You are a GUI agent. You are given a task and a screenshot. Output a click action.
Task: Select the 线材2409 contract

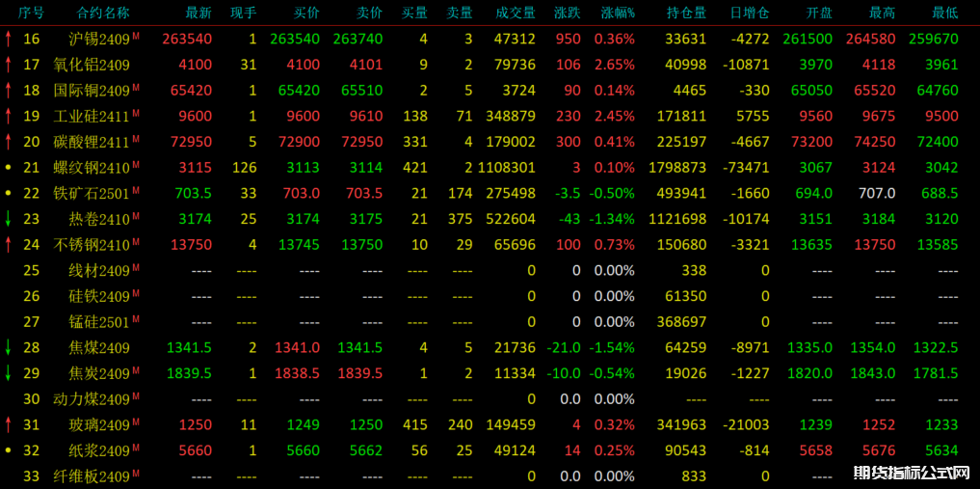click(x=99, y=270)
